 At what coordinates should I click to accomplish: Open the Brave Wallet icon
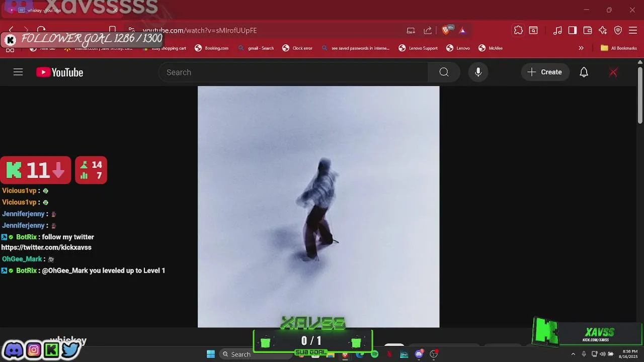click(x=588, y=30)
